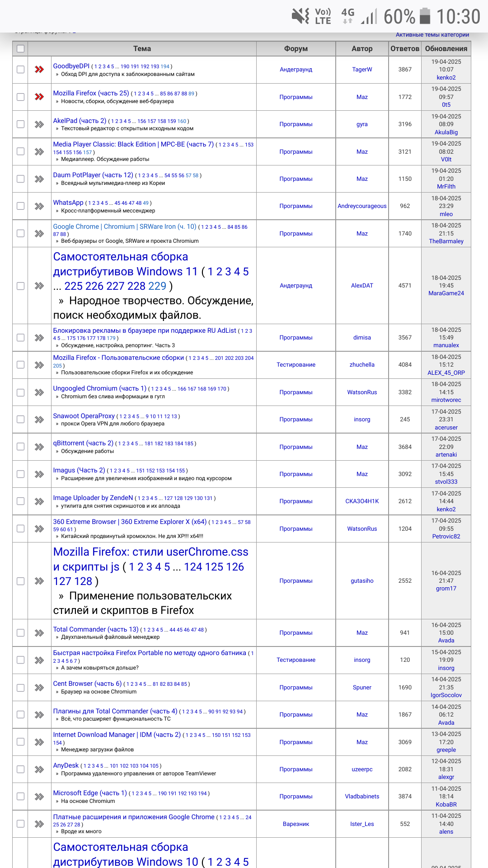Image resolution: width=488 pixels, height=868 pixels.
Task: Tick the checkbox for qBittorrent (часть 2)
Action: pos(20,447)
